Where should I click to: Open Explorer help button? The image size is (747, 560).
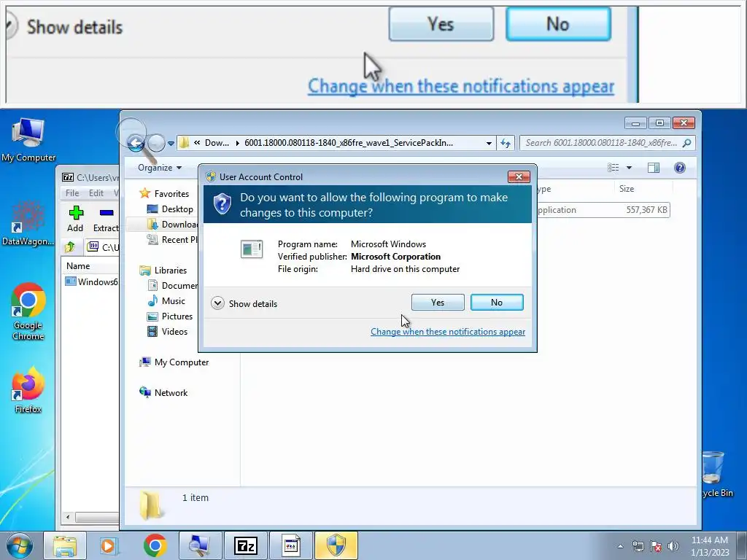tap(680, 168)
